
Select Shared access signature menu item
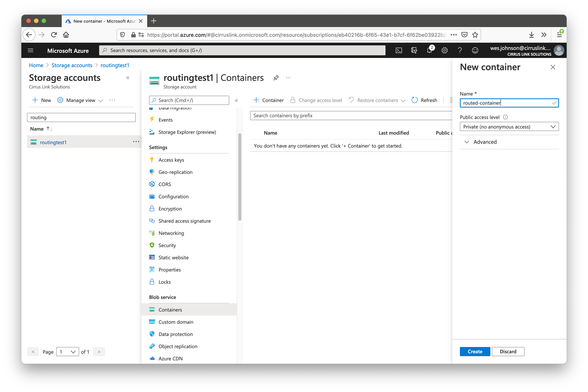(x=185, y=221)
